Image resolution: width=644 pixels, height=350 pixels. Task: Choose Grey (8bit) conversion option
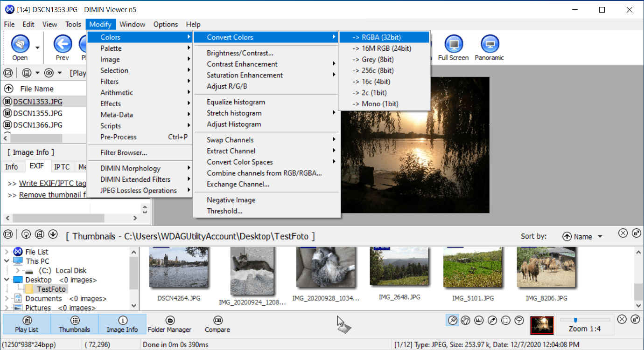pos(378,60)
